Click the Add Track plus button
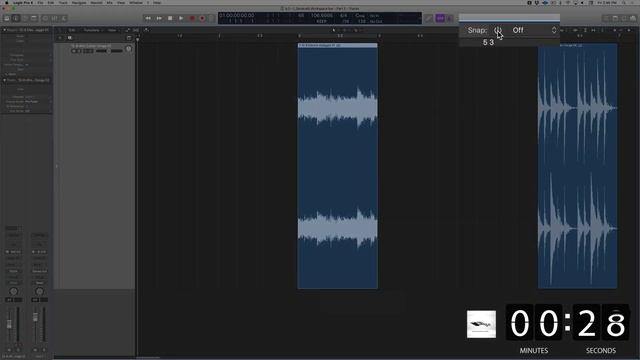 pyautogui.click(x=60, y=38)
